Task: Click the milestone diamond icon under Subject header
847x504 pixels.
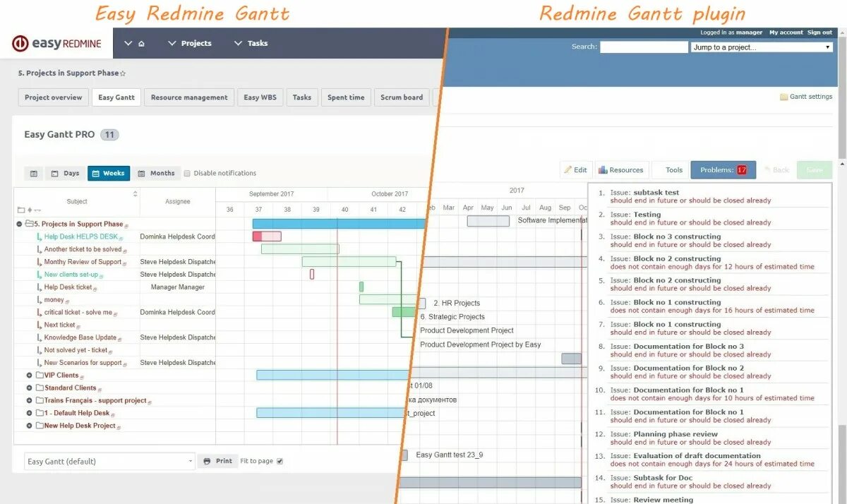Action: [x=30, y=210]
